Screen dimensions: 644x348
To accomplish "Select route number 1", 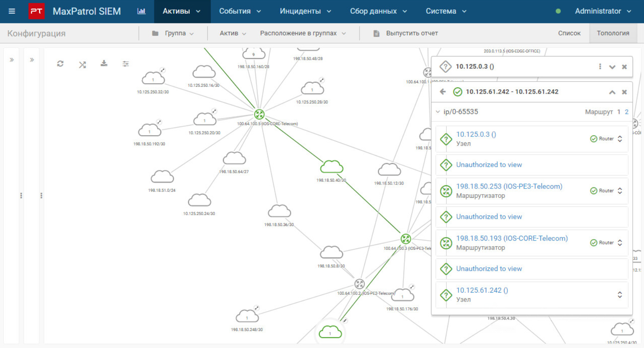I will click(x=619, y=112).
